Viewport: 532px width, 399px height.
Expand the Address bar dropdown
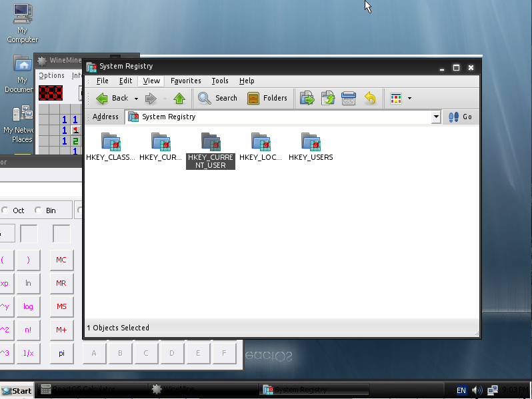pos(436,117)
